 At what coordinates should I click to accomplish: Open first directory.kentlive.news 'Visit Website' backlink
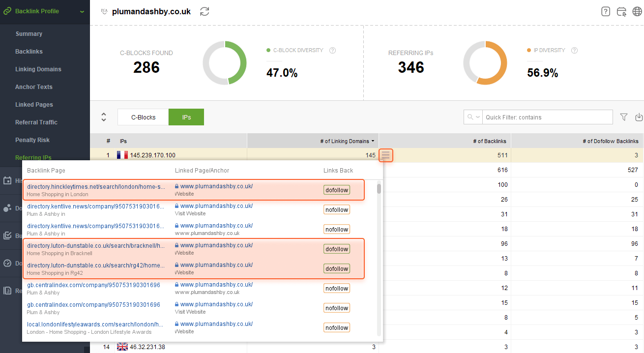tap(96, 206)
